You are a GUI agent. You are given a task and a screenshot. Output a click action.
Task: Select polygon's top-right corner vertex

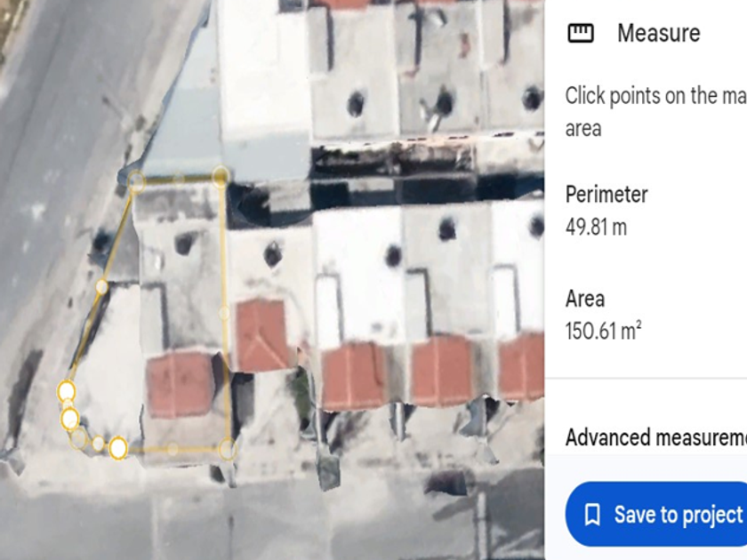[x=221, y=176]
